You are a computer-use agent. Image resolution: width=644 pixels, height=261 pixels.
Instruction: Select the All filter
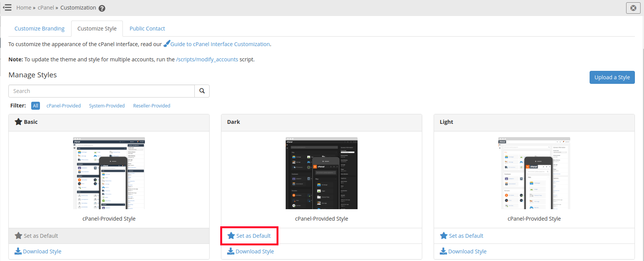[35, 106]
